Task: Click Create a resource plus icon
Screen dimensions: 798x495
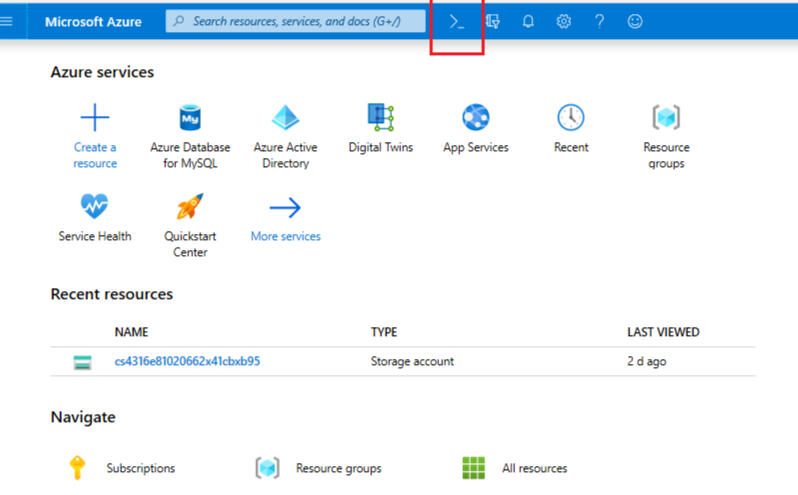Action: [x=95, y=118]
